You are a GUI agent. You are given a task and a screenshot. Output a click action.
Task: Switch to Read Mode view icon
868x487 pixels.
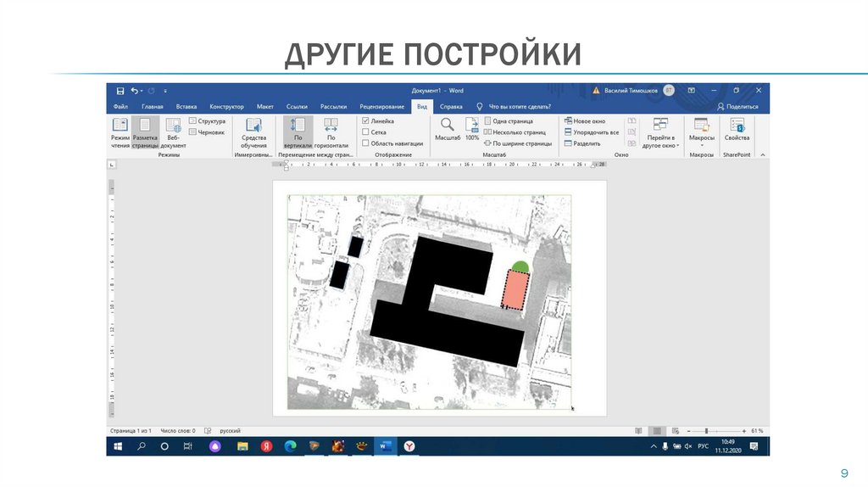pyautogui.click(x=120, y=132)
